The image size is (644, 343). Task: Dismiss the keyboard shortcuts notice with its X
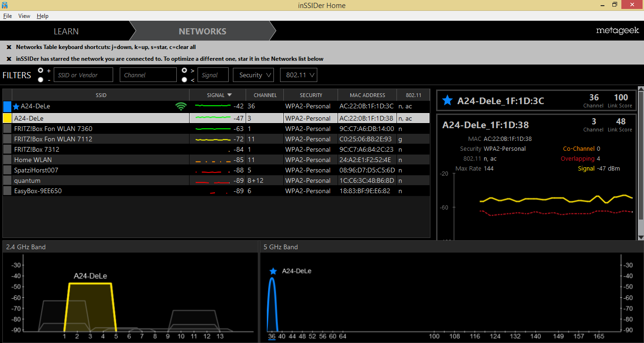click(8, 47)
